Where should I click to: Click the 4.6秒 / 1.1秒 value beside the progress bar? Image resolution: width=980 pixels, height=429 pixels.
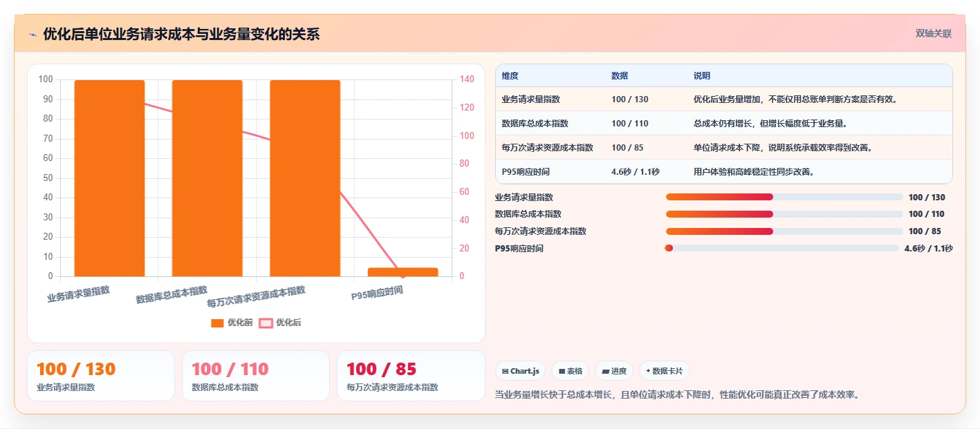pos(929,249)
